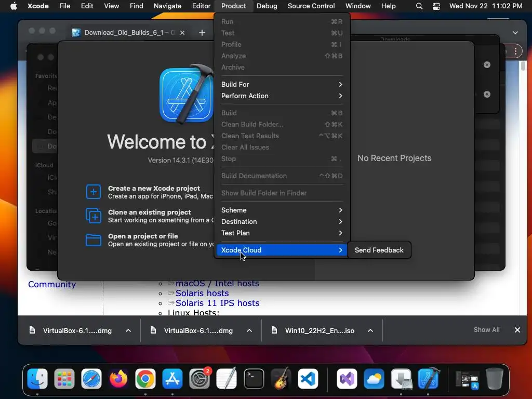Expand the Destination submenu
Image resolution: width=532 pixels, height=399 pixels.
[x=282, y=221]
